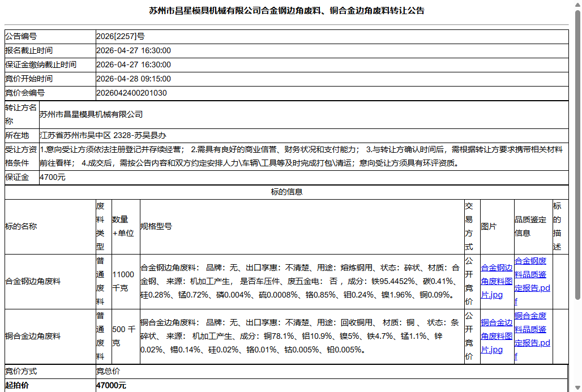Image resolution: width=582 pixels, height=392 pixels.
Task: Click the 保证金缴纳截止时间 label
Action: (x=41, y=64)
